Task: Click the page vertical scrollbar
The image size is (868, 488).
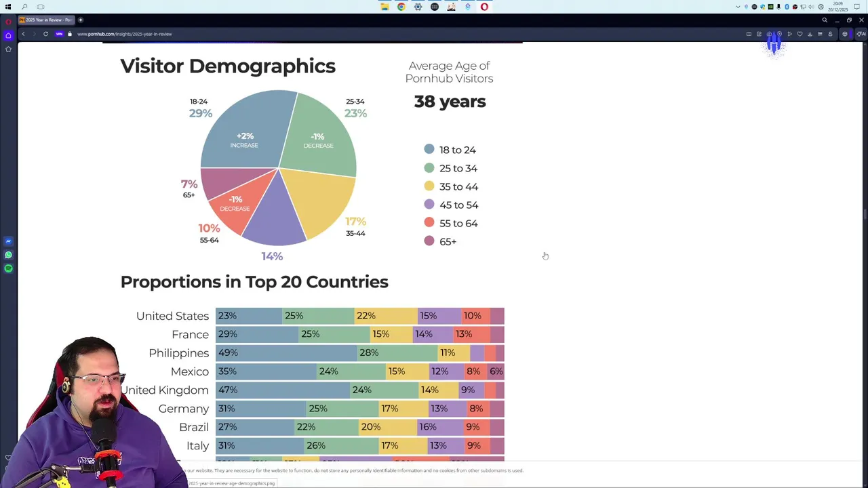Action: tap(865, 214)
